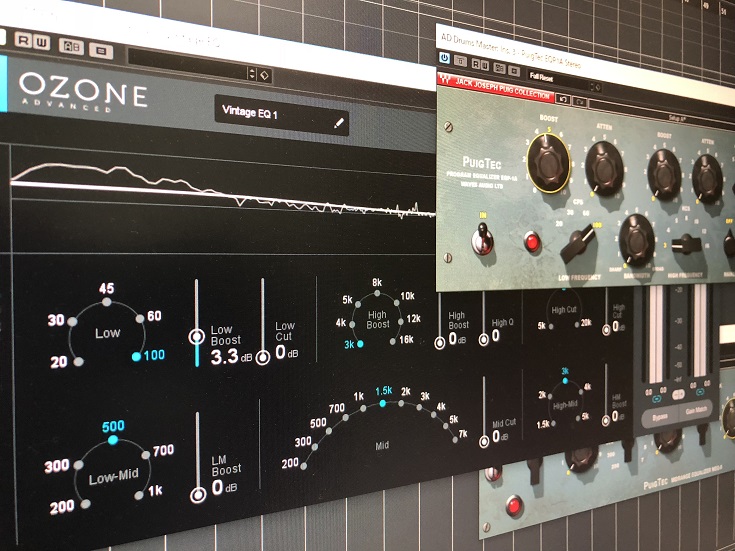Select the 10k High Boost frequency dot

[396, 302]
